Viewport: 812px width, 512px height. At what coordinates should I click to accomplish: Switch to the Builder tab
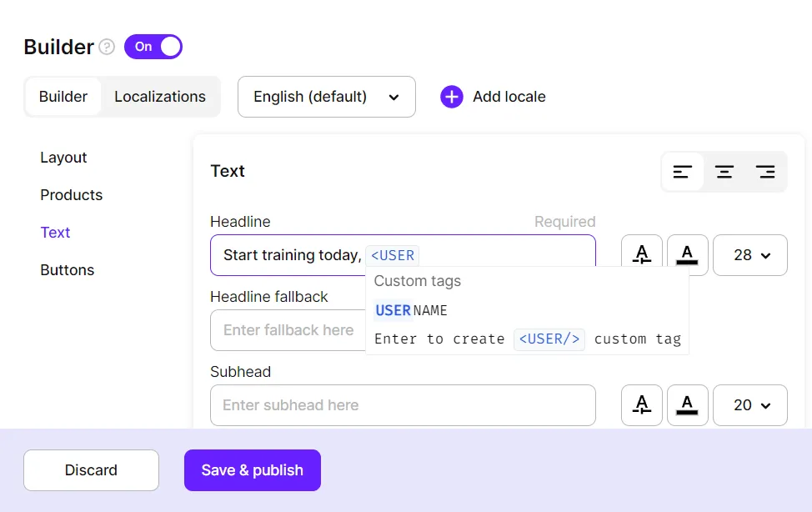(63, 97)
